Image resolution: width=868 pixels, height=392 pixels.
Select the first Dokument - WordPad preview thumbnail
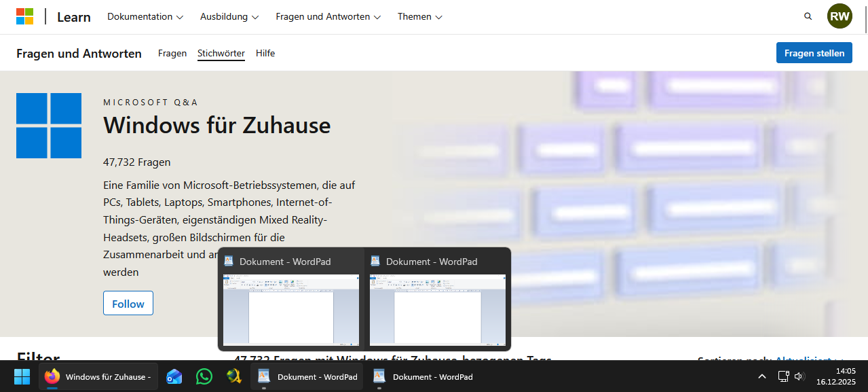pos(290,310)
